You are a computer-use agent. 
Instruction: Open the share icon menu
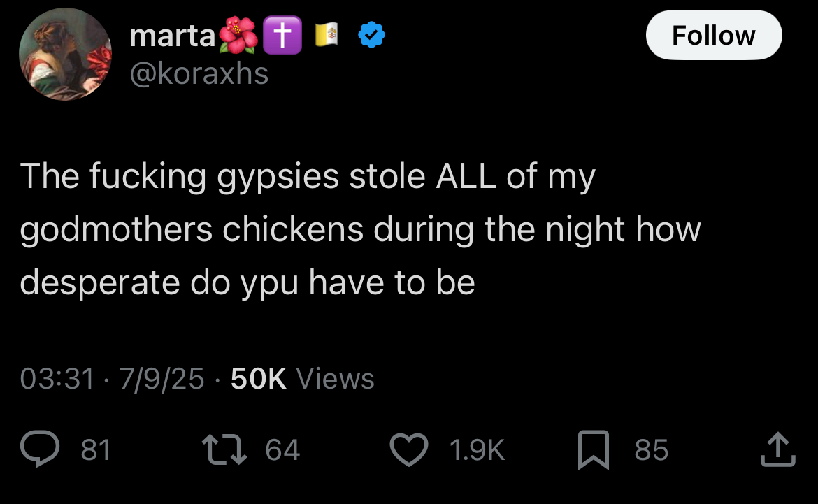click(x=778, y=449)
